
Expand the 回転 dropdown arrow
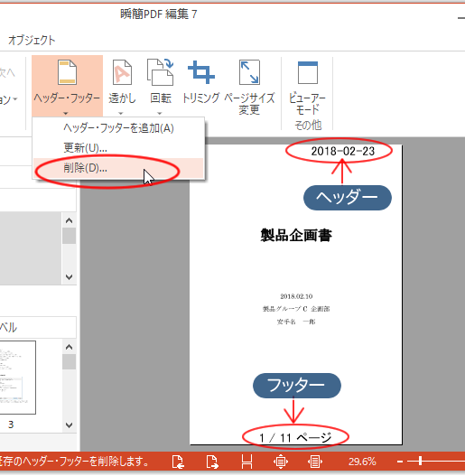tap(160, 114)
